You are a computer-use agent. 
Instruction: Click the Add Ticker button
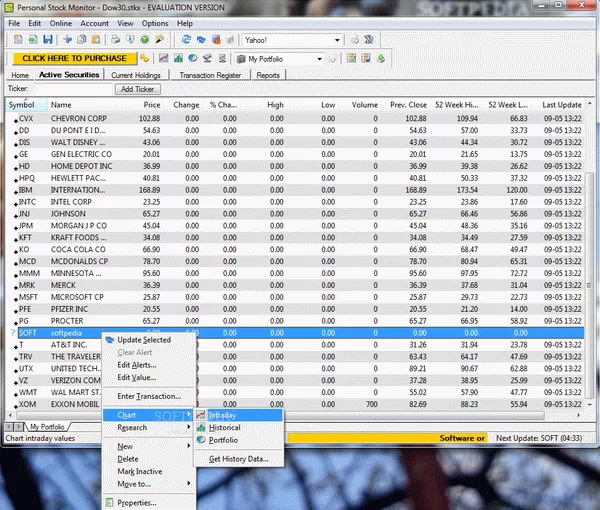point(137,89)
